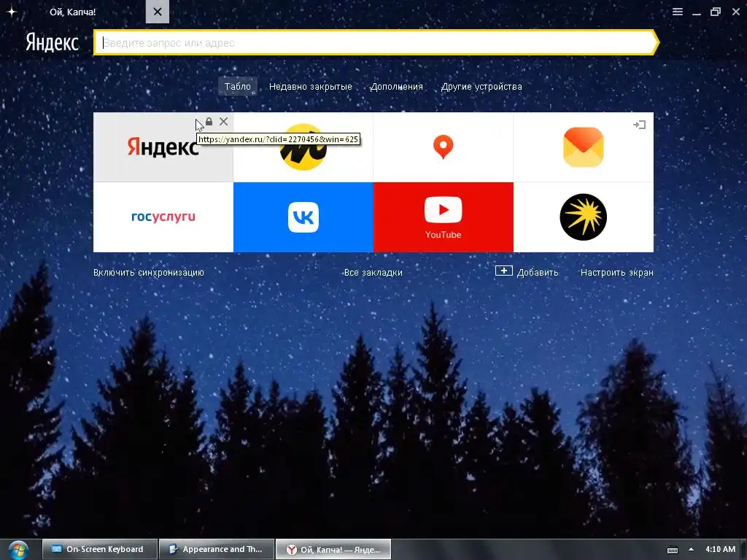
Task: Click the 4:10 AM clock
Action: click(x=720, y=549)
